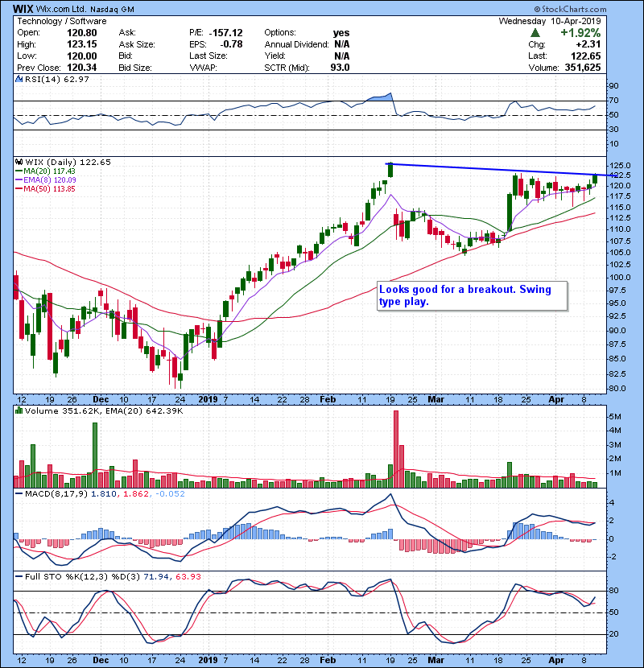
Task: Click the EPS value -0.78
Action: click(x=231, y=44)
